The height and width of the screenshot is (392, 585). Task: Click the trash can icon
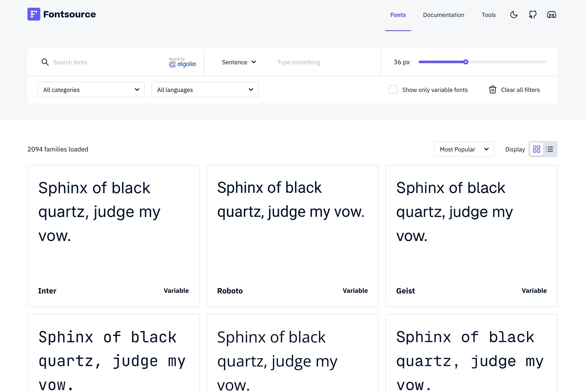pyautogui.click(x=492, y=90)
